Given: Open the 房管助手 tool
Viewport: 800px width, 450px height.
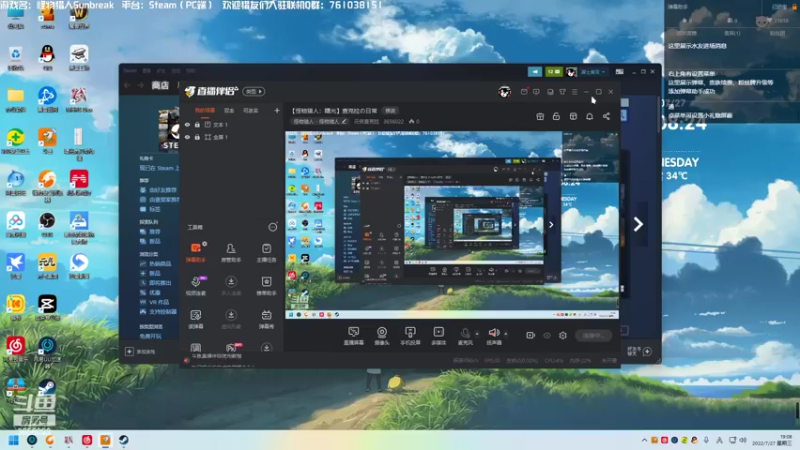Looking at the screenshot, I should (x=231, y=252).
